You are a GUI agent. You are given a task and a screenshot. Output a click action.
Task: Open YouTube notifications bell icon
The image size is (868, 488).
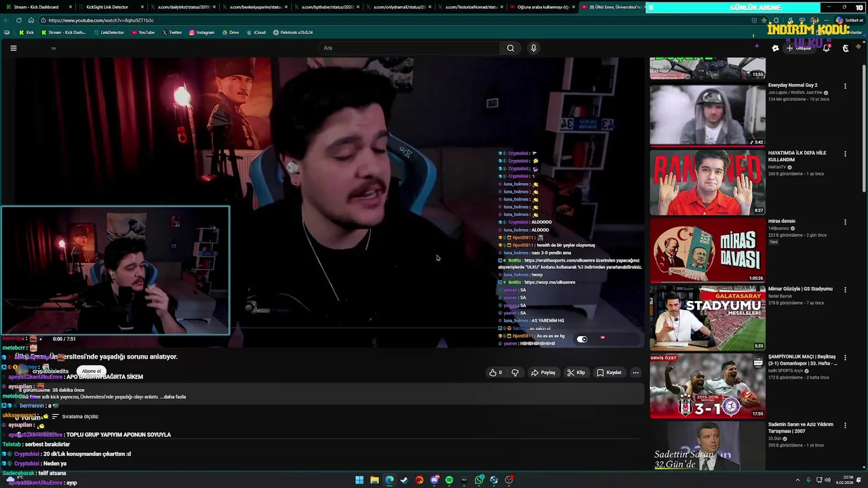coord(826,48)
